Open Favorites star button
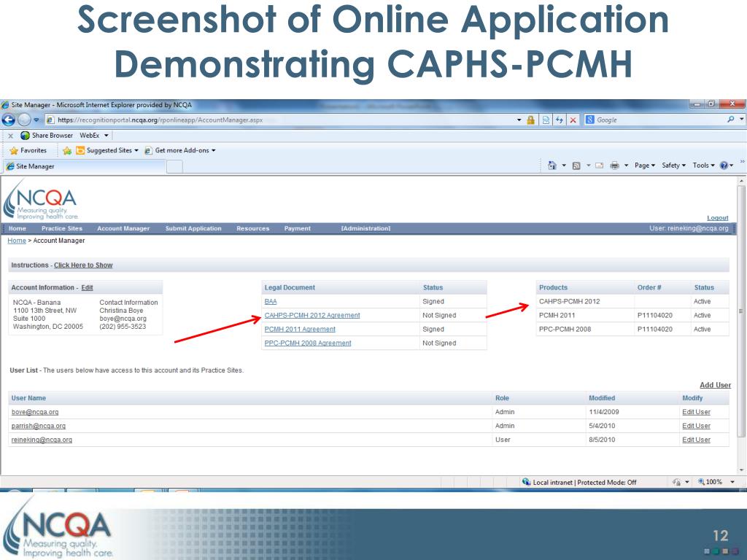 (28, 150)
